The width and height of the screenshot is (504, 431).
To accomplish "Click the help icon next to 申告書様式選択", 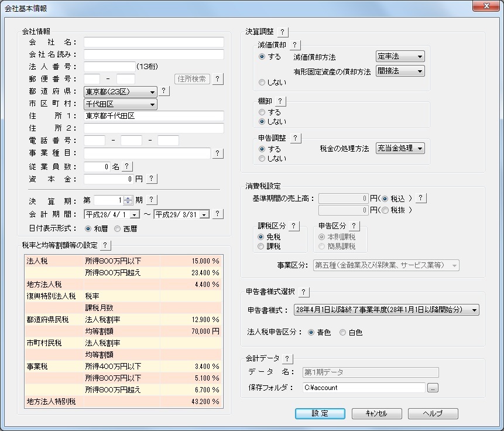I will pyautogui.click(x=304, y=292).
